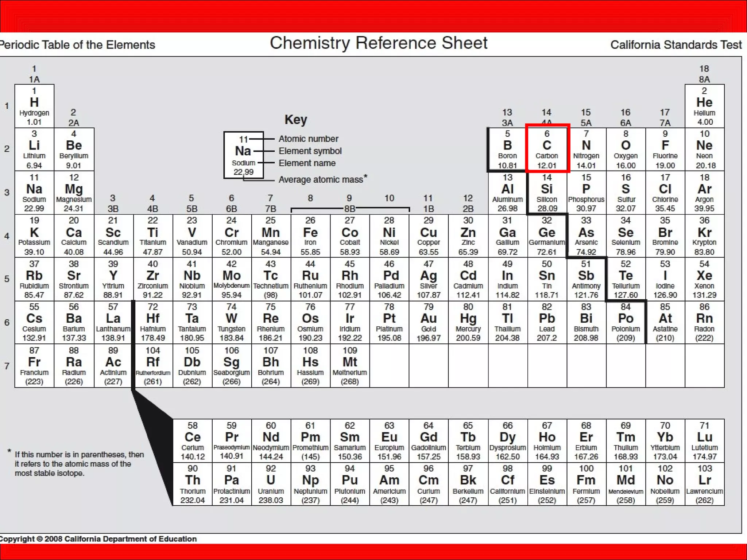The width and height of the screenshot is (747, 560).
Task: Click the Helium element cell
Action: [x=704, y=106]
